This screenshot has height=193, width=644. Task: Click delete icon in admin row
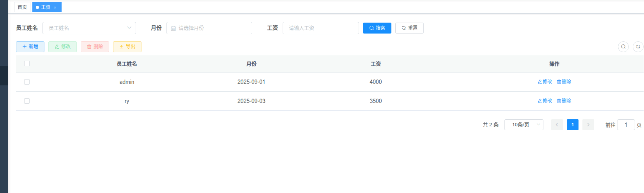[559, 82]
